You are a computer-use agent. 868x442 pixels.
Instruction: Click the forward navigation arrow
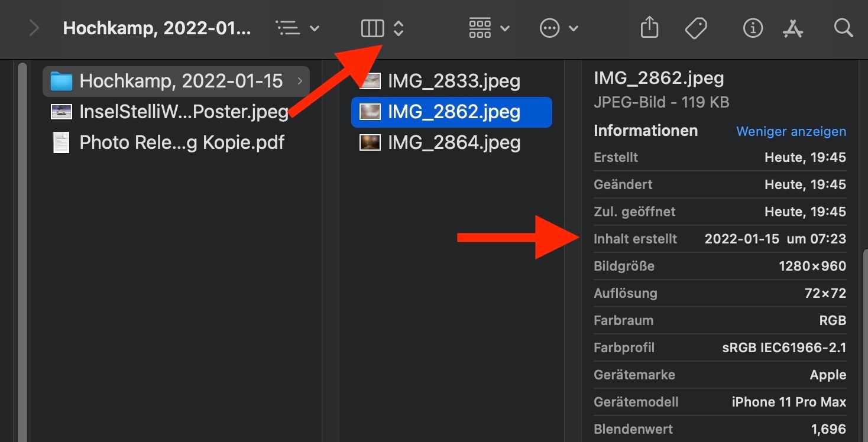tap(34, 28)
